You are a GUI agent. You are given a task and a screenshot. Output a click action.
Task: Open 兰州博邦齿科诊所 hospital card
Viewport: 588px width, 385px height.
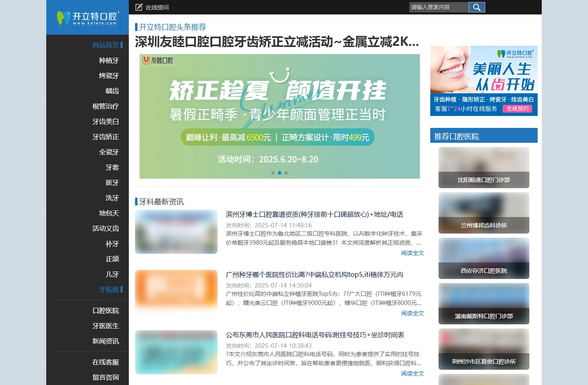pos(484,213)
